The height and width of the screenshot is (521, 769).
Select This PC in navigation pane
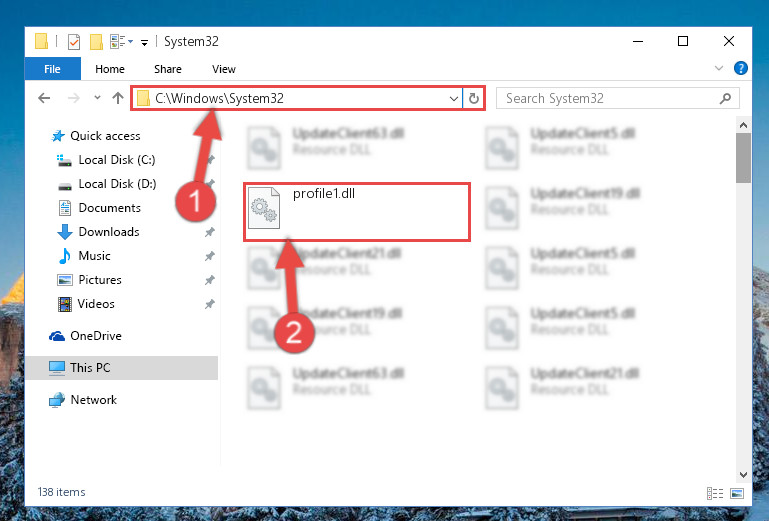tap(121, 368)
